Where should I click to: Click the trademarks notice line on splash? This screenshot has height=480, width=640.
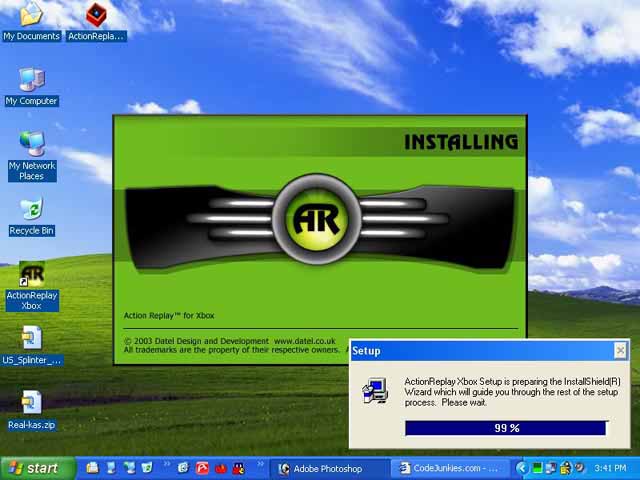pyautogui.click(x=231, y=350)
